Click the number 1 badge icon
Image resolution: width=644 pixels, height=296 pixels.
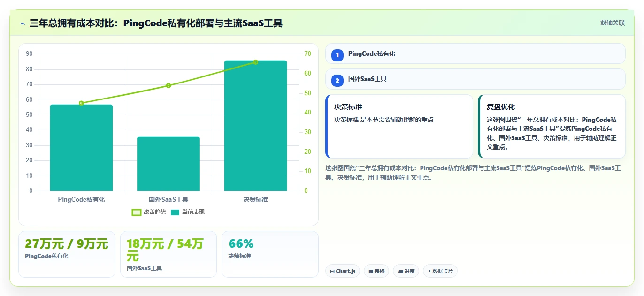[x=337, y=55]
